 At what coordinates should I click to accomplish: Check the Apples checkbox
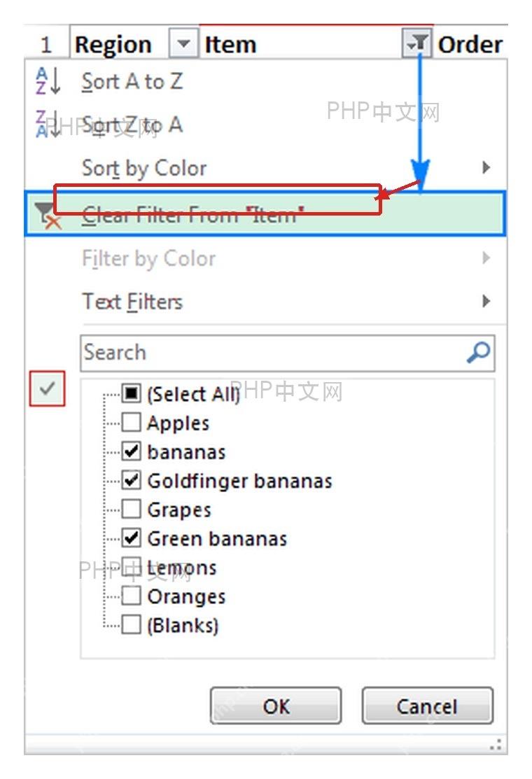131,422
